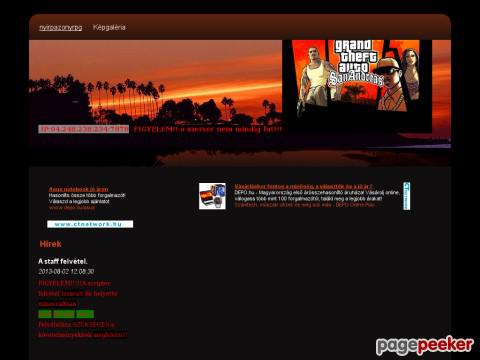Click the DEPO ad orange headline link

304,186
